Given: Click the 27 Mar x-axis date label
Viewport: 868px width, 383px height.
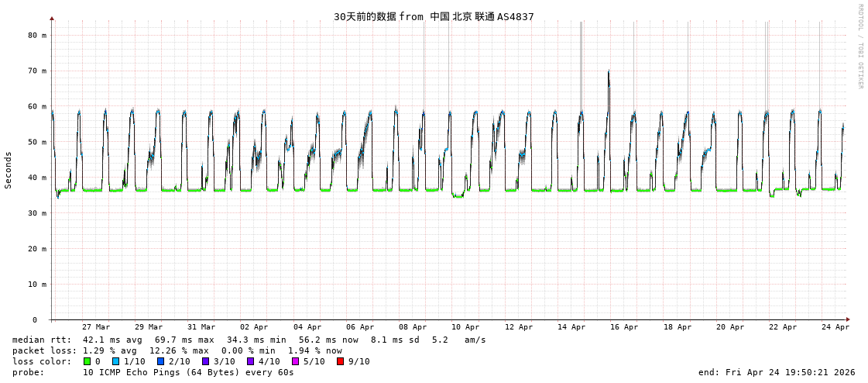Looking at the screenshot, I should [x=96, y=327].
